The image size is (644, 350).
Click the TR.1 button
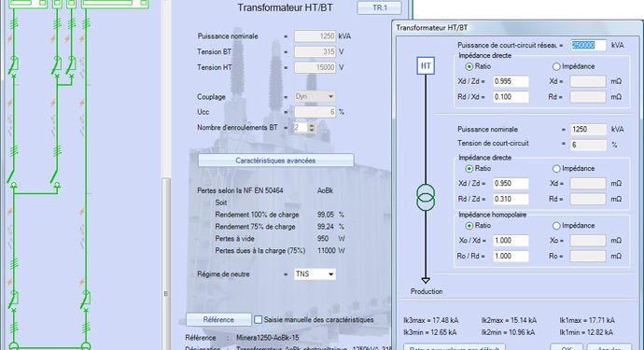[x=380, y=7]
